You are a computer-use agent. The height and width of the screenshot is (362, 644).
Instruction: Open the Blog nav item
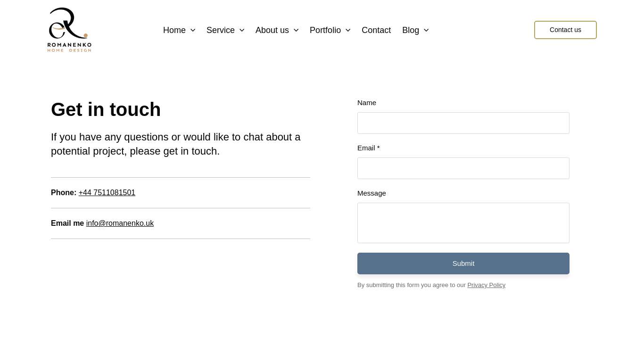411,30
